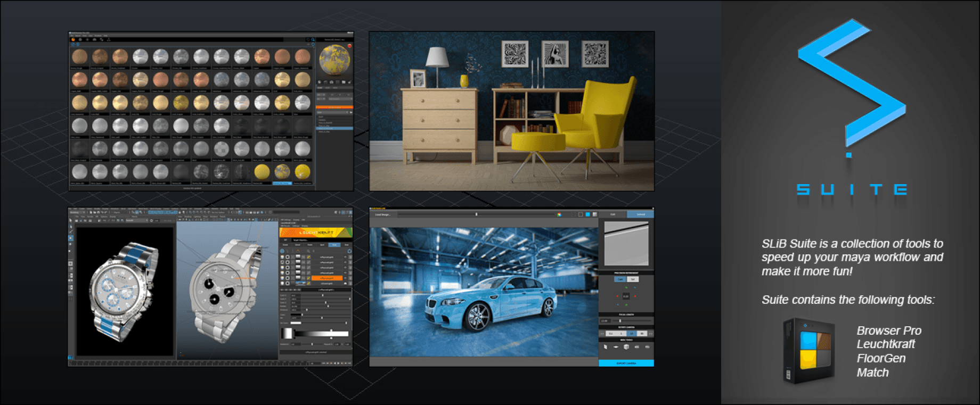The height and width of the screenshot is (405, 980).
Task: Click the orange shader ball icon in Browser Pro
Action: [x=73, y=39]
